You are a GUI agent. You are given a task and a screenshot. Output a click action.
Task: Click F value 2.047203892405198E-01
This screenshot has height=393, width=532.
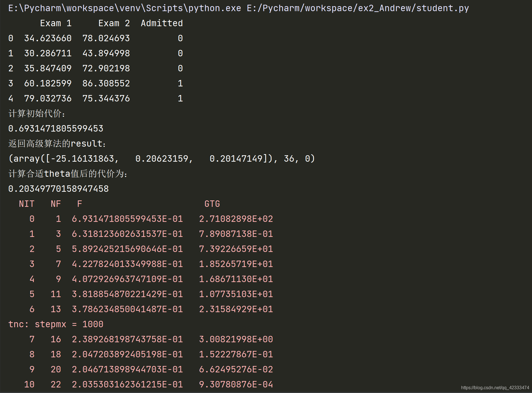click(x=127, y=354)
